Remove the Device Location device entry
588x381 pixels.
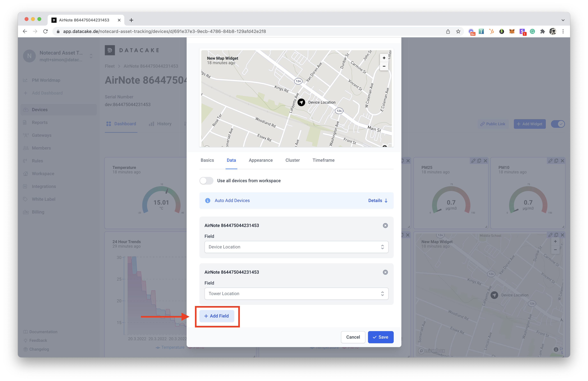coord(385,226)
